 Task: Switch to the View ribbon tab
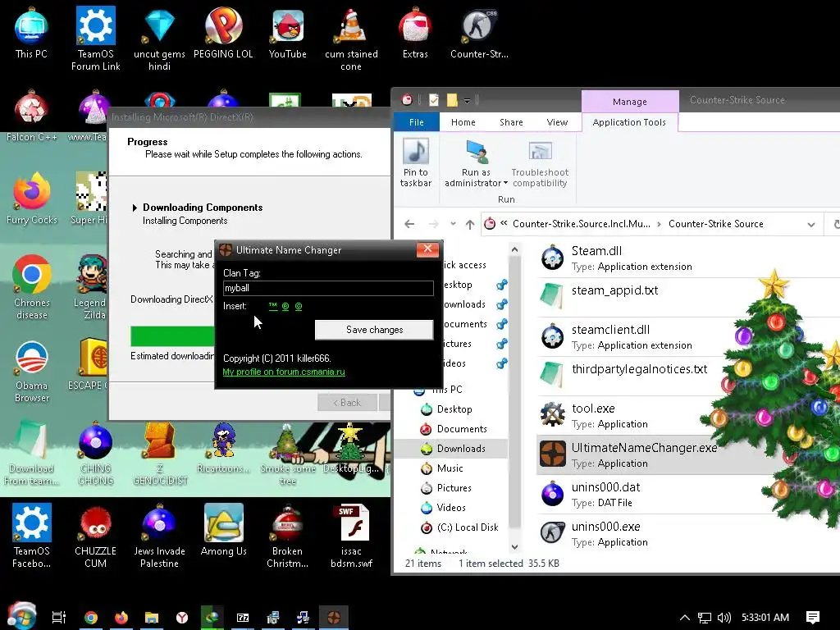click(557, 122)
